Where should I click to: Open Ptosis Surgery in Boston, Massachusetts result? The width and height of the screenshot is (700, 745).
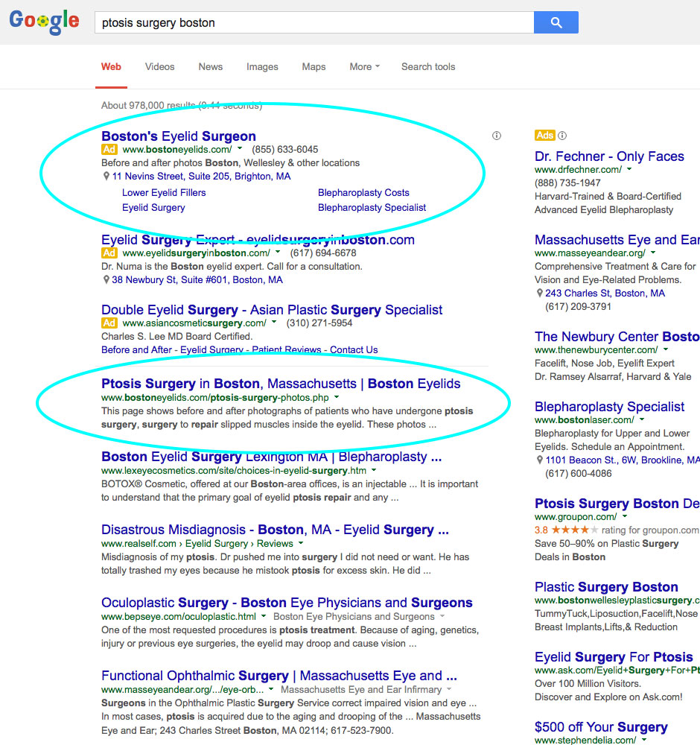coord(281,384)
